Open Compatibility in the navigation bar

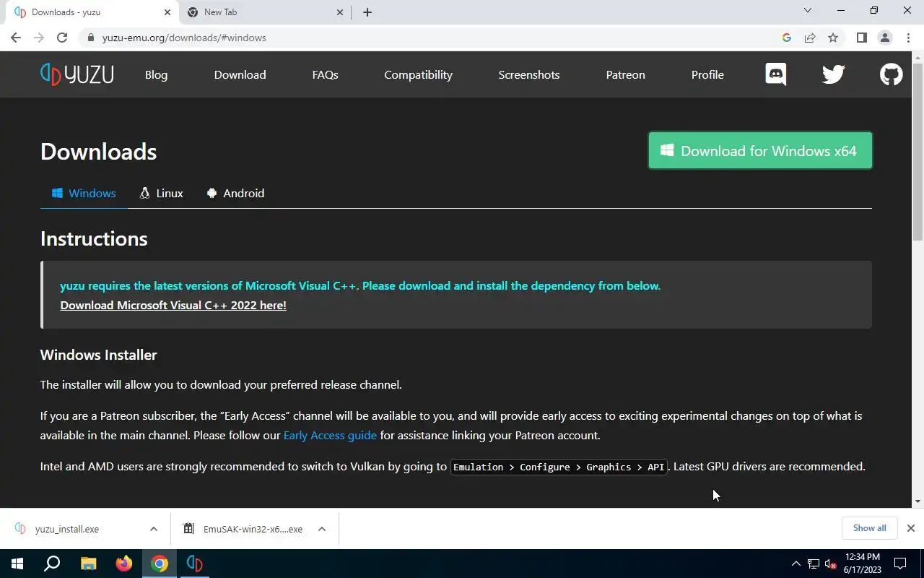(x=418, y=74)
